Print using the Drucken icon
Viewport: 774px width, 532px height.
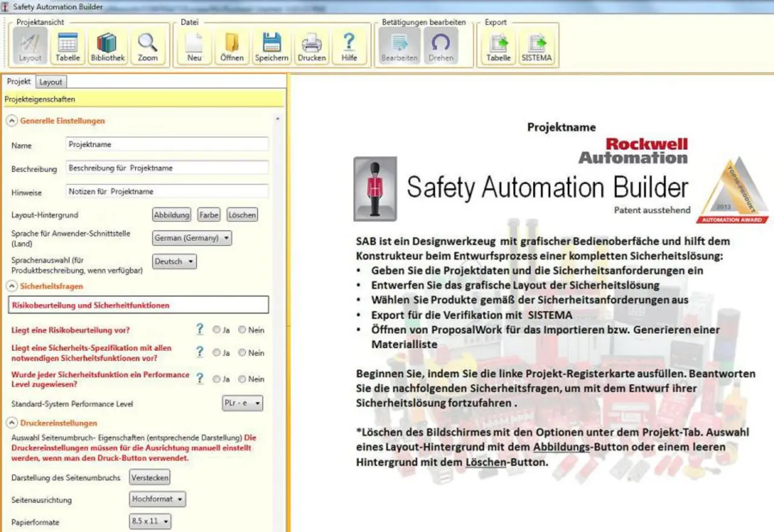pos(312,47)
